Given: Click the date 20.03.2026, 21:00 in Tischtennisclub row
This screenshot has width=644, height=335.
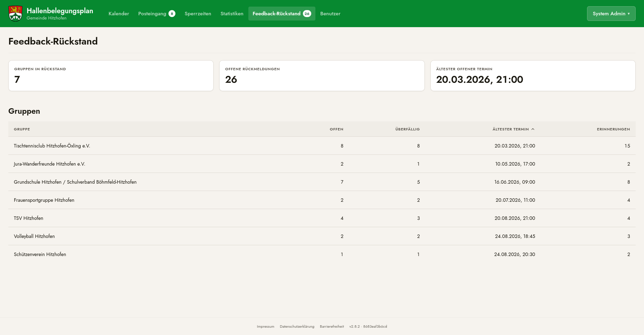Looking at the screenshot, I should [x=515, y=146].
